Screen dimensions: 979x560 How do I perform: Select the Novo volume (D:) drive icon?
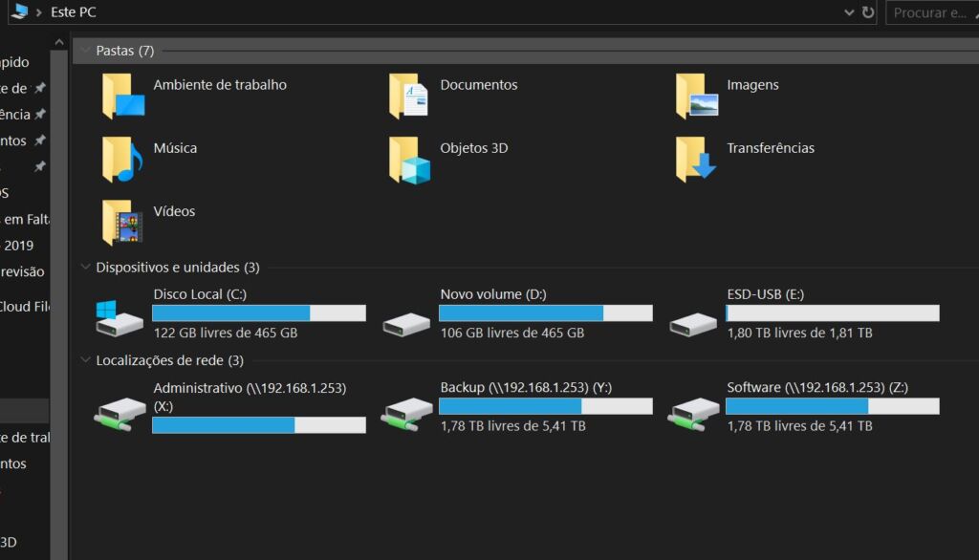[x=406, y=324]
